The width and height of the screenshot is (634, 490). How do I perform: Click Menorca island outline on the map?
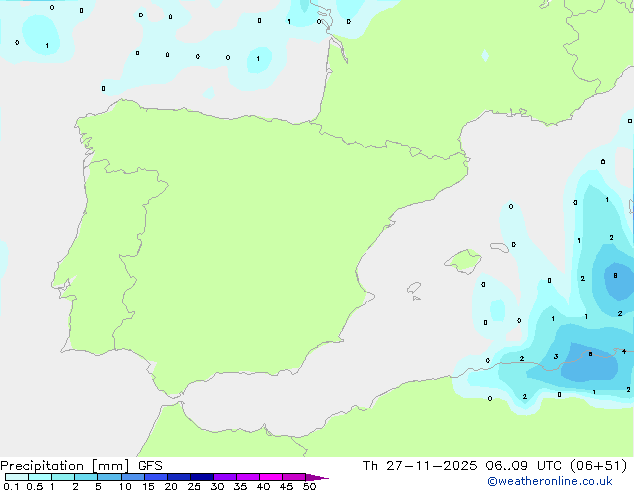pos(499,247)
